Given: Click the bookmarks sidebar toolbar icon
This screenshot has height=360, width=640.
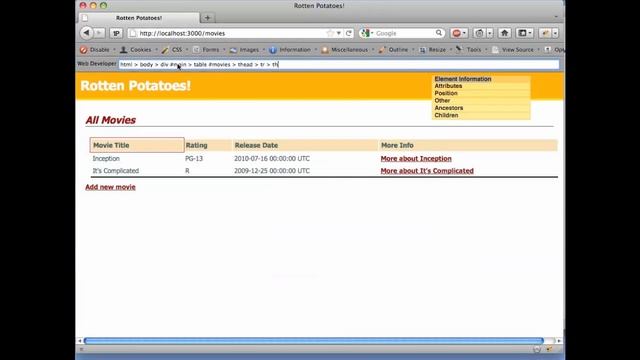Looking at the screenshot, I should tap(522, 33).
